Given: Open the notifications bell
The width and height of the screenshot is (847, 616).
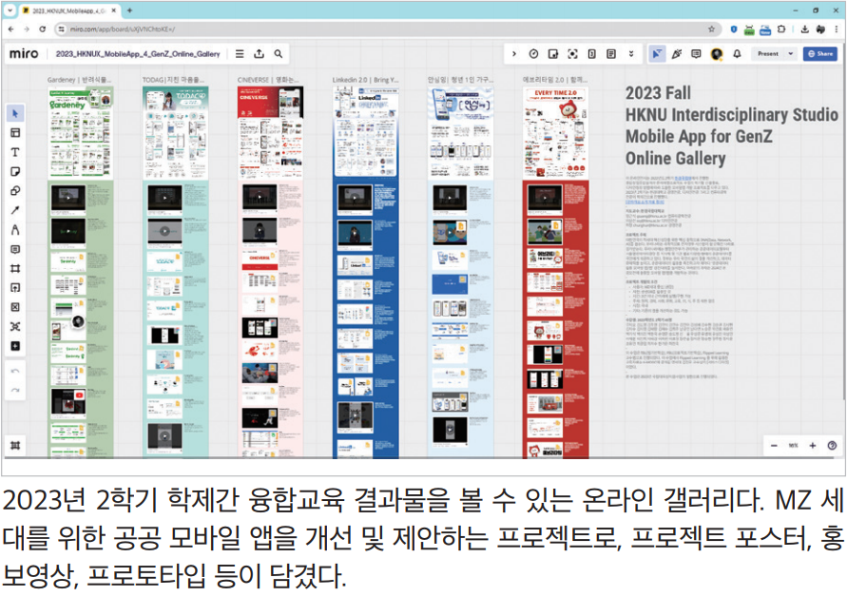Looking at the screenshot, I should [737, 53].
